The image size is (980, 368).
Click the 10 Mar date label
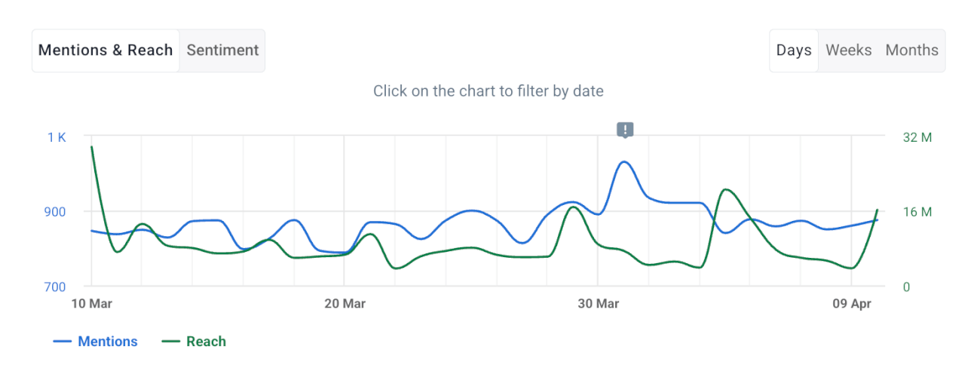91,304
